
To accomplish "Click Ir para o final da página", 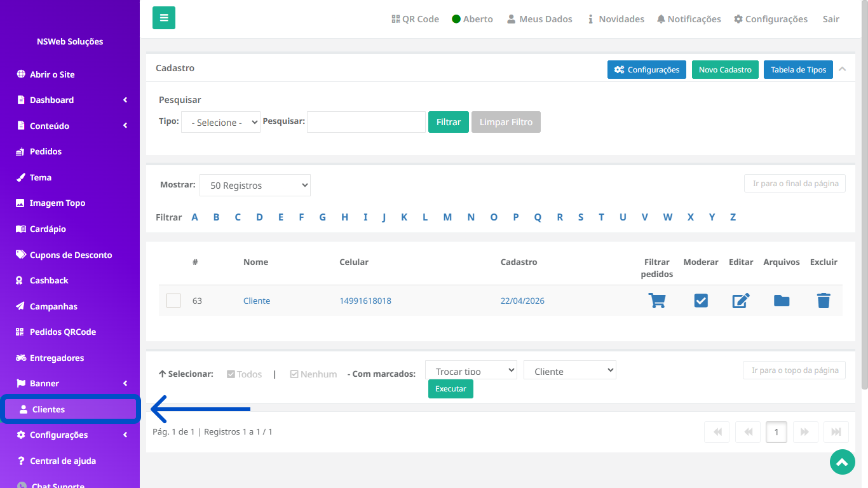I will [795, 183].
